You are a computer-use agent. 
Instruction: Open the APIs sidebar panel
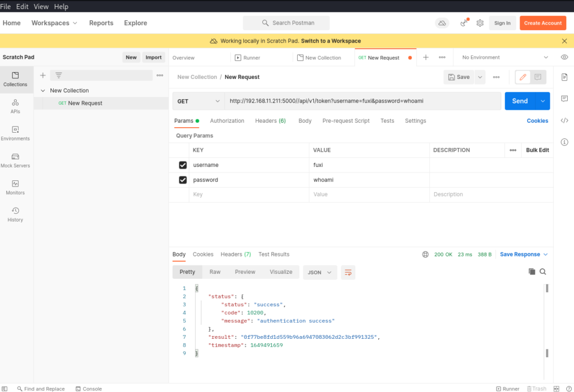(x=15, y=106)
